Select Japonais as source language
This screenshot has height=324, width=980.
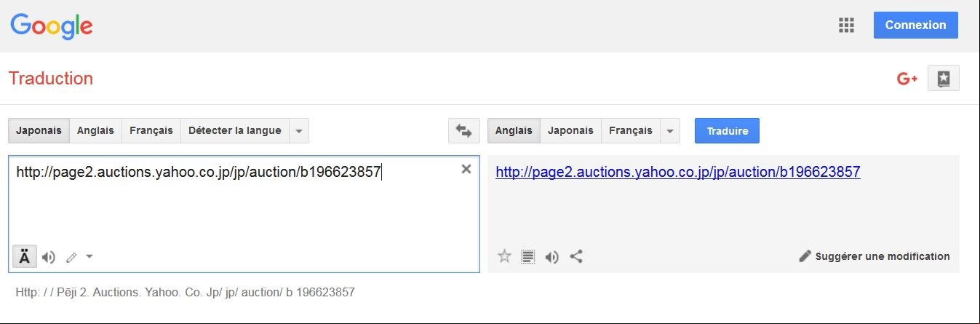coord(39,131)
